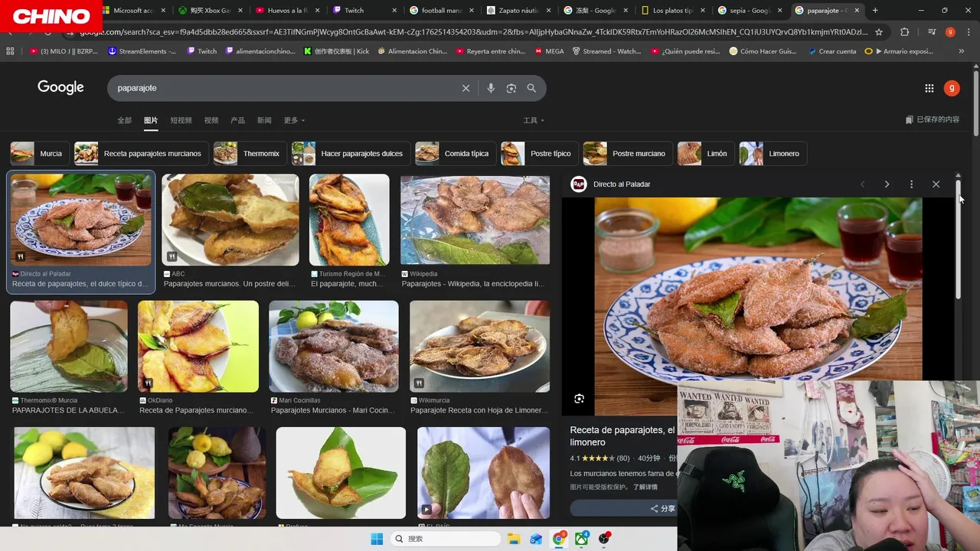Open the Google account avatar
This screenshot has width=980, height=551.
pyautogui.click(x=952, y=88)
